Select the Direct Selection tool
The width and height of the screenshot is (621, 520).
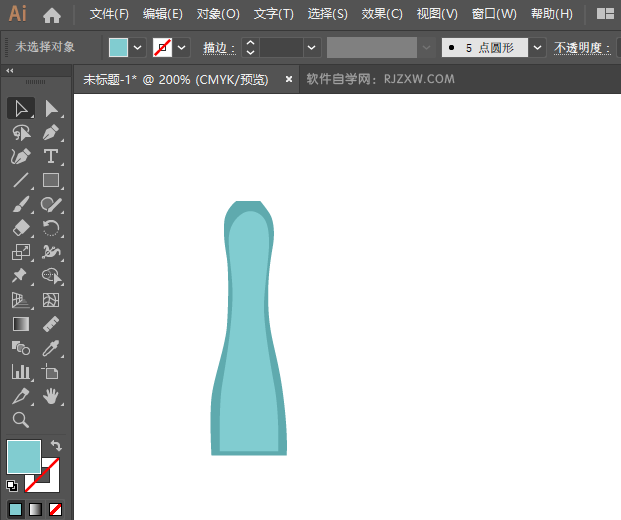[51, 108]
